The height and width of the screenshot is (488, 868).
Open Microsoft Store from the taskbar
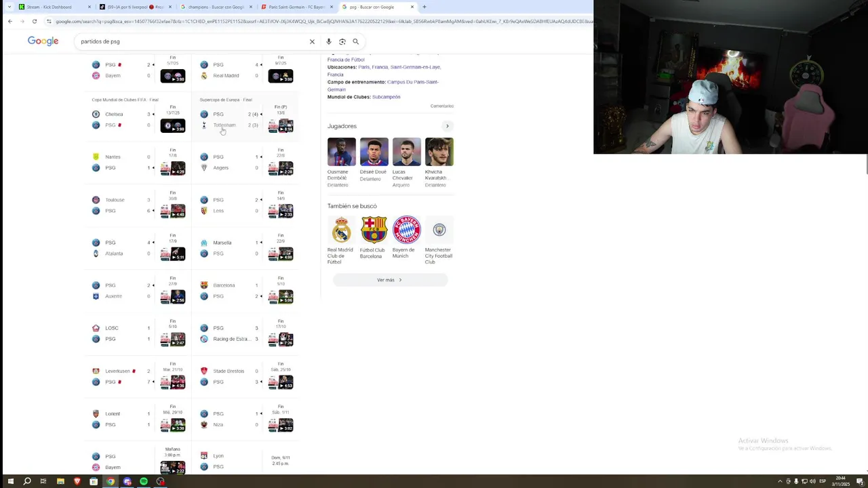pos(94,481)
